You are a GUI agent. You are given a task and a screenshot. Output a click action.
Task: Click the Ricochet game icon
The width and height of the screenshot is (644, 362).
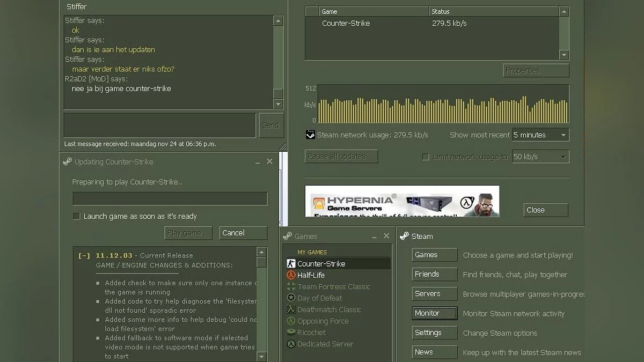[x=291, y=333]
